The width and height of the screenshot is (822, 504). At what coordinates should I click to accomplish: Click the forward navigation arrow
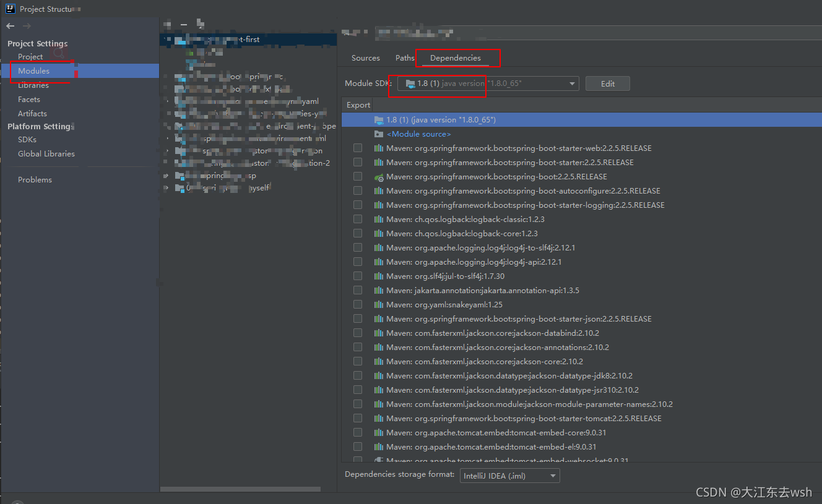pyautogui.click(x=27, y=26)
